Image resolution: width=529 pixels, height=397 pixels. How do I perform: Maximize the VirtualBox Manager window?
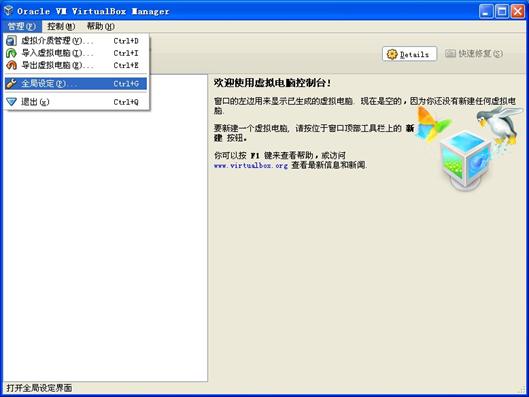pos(502,11)
